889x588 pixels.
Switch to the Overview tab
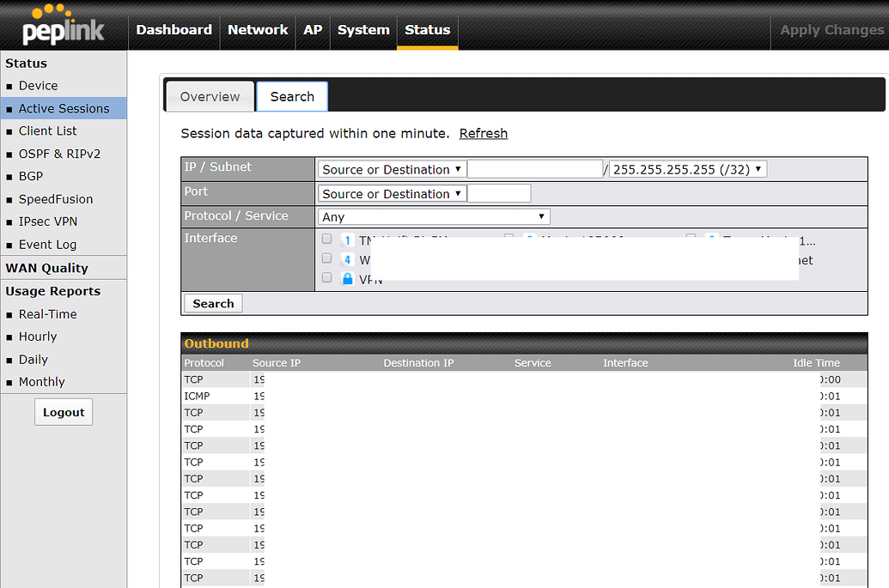coord(209,96)
